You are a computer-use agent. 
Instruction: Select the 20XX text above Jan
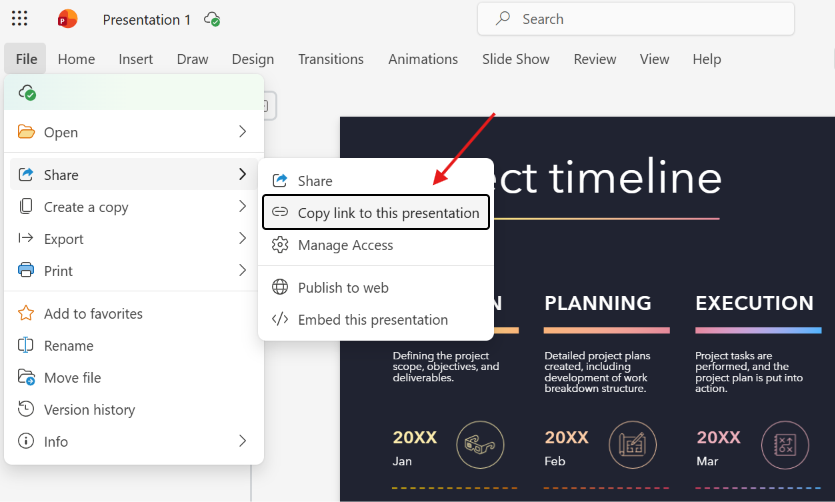coord(414,437)
